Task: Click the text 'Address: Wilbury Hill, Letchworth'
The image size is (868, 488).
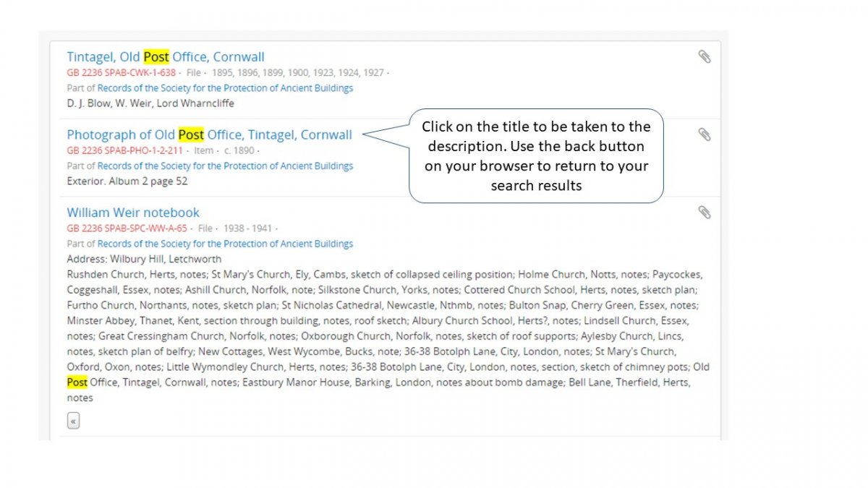Action: point(144,259)
